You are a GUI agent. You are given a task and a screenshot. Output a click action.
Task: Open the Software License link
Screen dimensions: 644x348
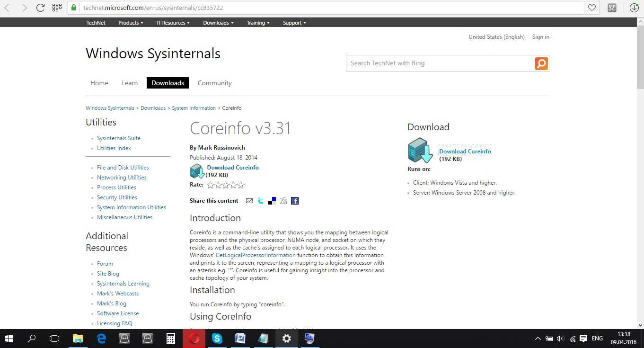click(118, 313)
